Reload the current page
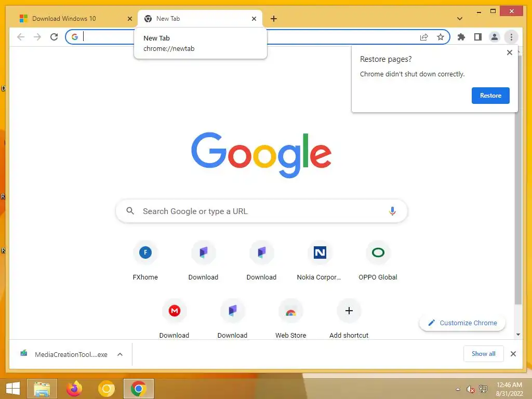This screenshot has height=399, width=532. (x=54, y=37)
